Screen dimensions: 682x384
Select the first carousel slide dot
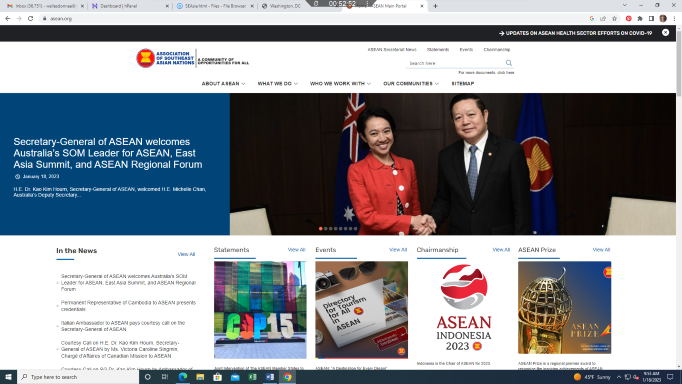click(321, 228)
